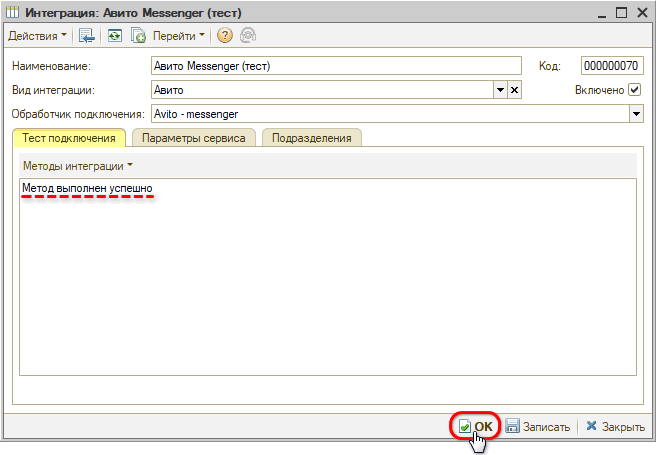This screenshot has height=455, width=656.
Task: Expand the Вид интеграции dropdown list
Action: (x=500, y=90)
